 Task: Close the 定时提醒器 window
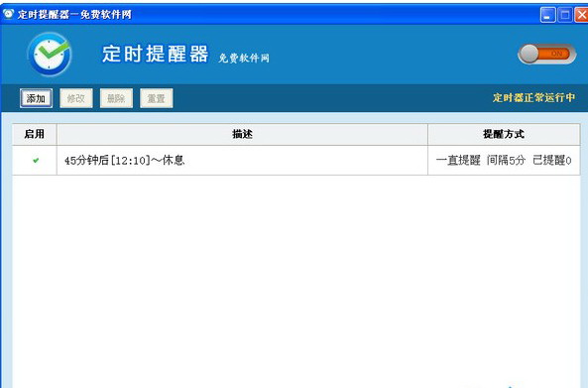click(581, 15)
